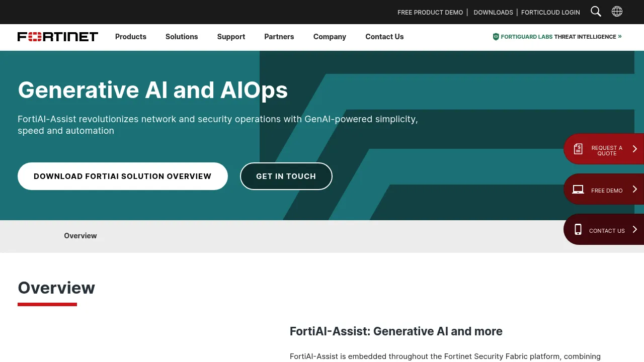Go to FortiCloud Login
This screenshot has height=362, width=644.
(x=550, y=12)
